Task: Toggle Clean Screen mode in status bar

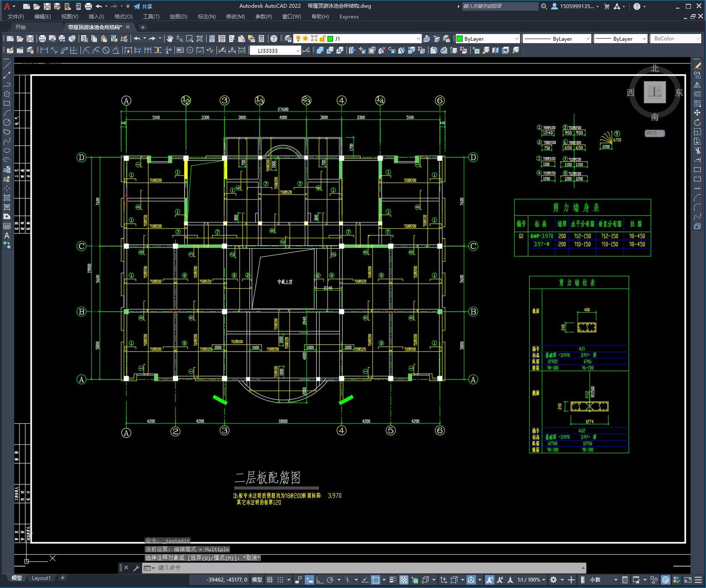Action: [688, 580]
